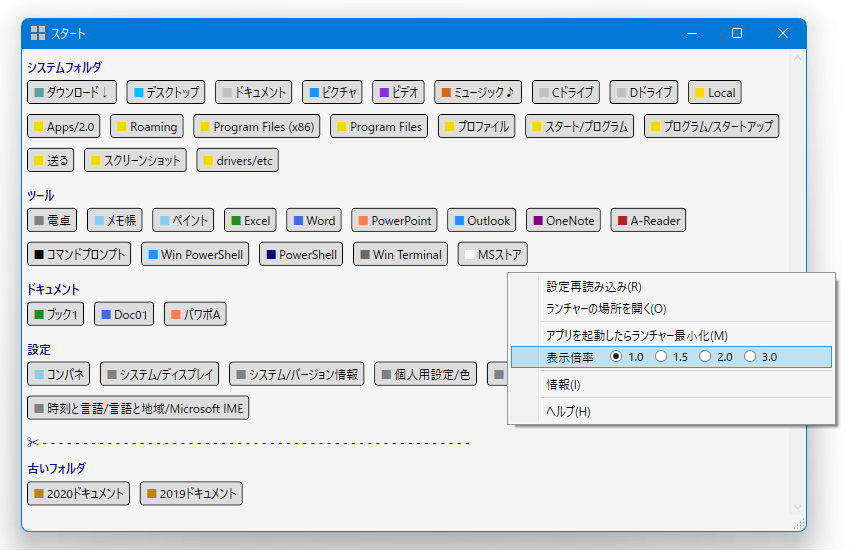Open 時刻と言語 Microsoft IME settings
This screenshot has width=851, height=551.
tap(138, 408)
